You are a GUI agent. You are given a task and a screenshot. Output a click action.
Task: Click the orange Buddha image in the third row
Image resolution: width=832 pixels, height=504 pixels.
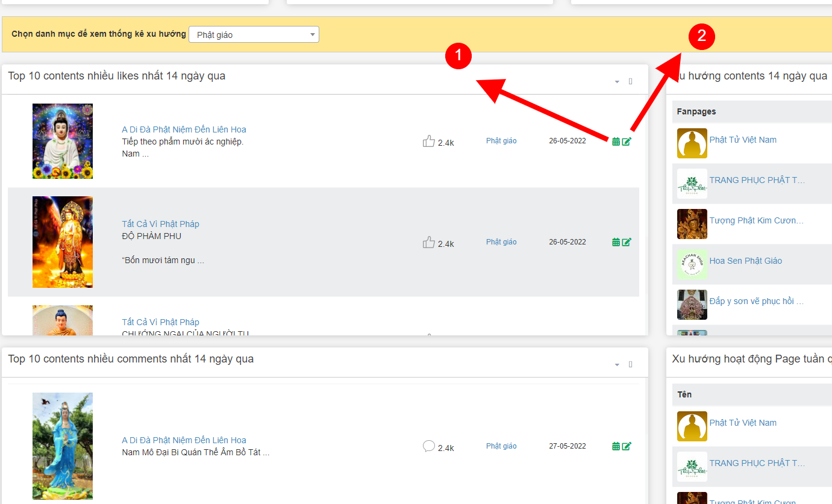click(63, 320)
